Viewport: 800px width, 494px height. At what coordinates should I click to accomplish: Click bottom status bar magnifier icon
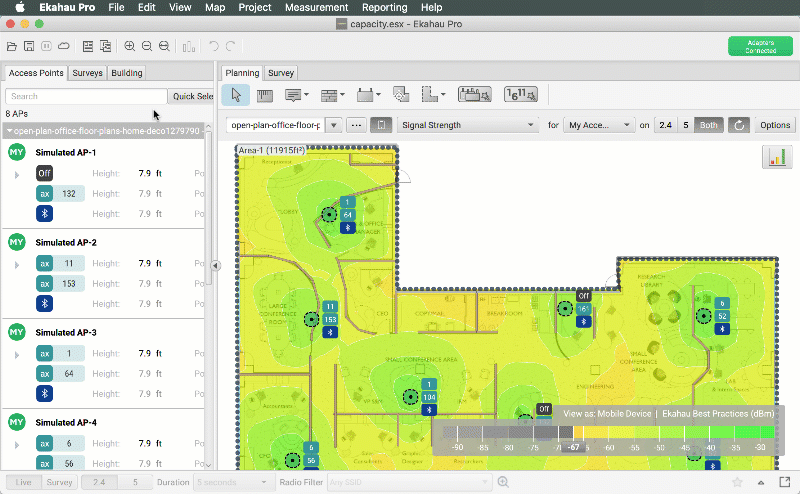503,482
